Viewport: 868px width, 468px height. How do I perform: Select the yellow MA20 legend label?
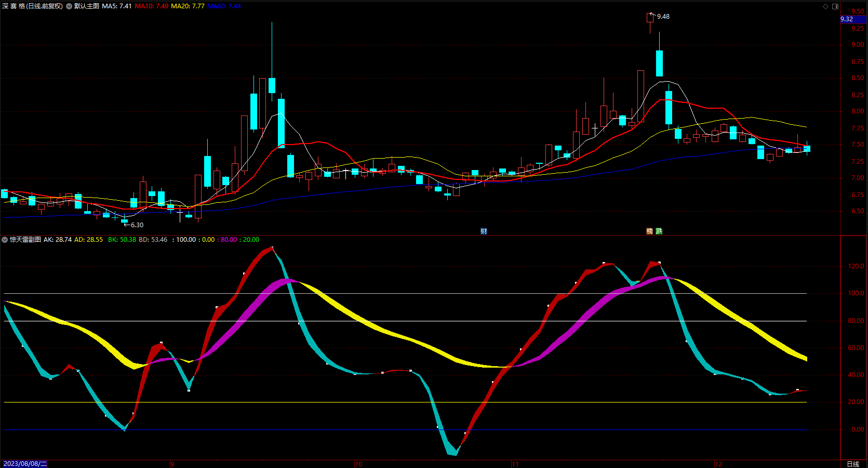point(188,6)
